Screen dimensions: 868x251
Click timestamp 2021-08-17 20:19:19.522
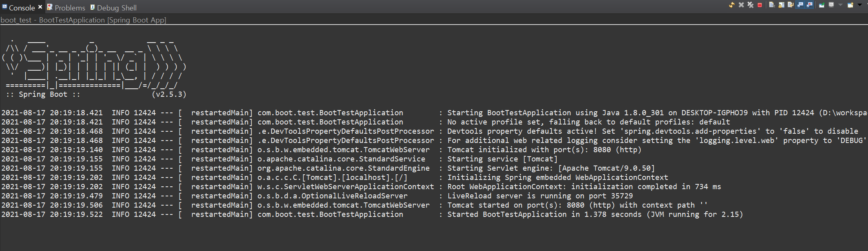point(52,214)
